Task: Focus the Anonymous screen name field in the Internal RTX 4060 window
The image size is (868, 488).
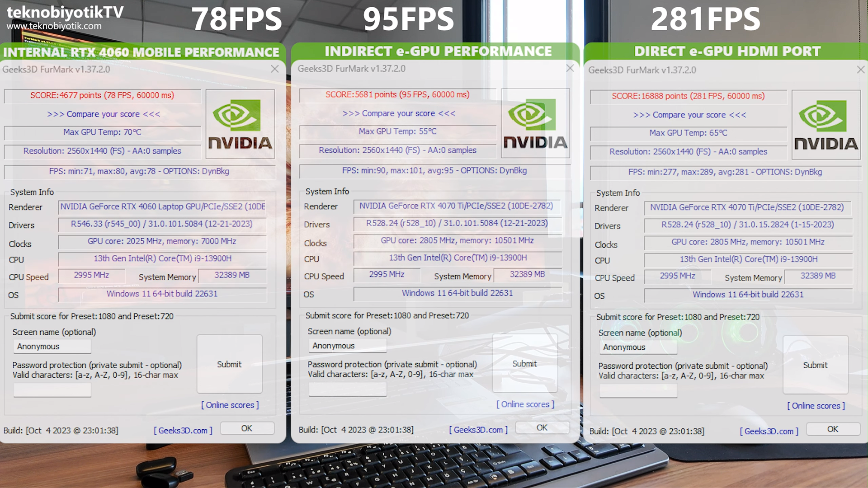Action: click(52, 346)
